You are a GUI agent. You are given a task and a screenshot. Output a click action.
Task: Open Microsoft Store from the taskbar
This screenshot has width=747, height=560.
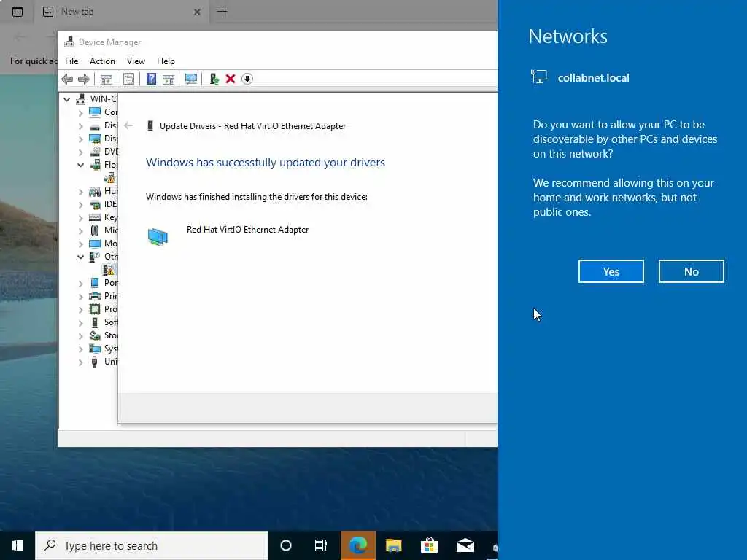[429, 545]
